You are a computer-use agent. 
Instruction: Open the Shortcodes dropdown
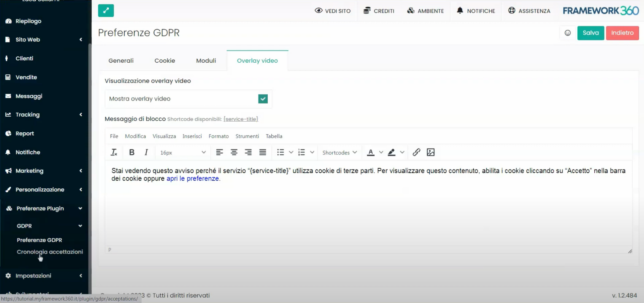tap(339, 153)
